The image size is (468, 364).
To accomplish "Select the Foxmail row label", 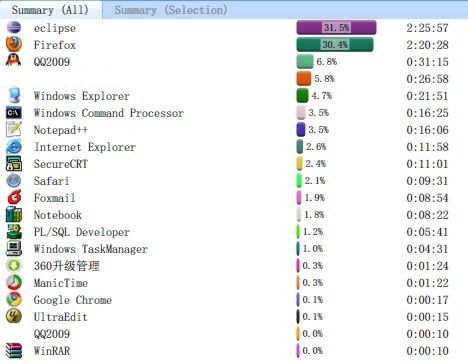I will (54, 198).
